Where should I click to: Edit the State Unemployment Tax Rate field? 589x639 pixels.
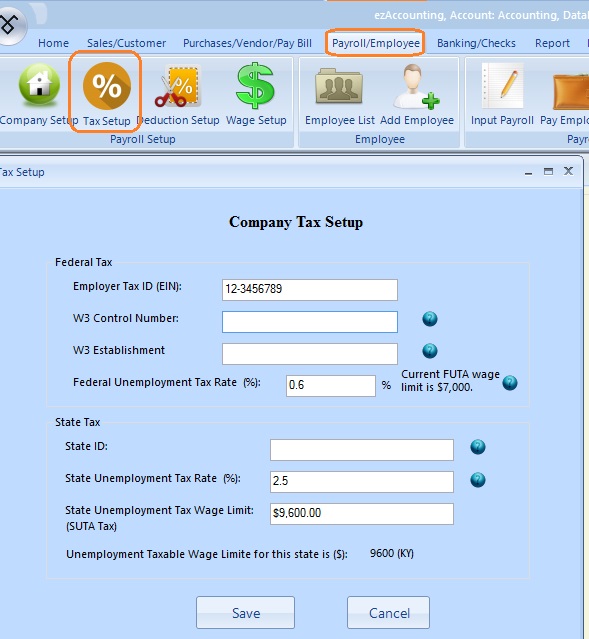coord(362,482)
